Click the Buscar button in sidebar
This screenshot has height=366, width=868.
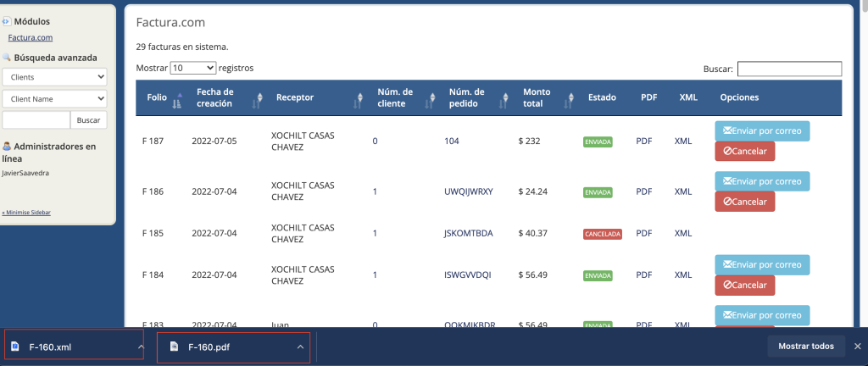pyautogui.click(x=88, y=120)
